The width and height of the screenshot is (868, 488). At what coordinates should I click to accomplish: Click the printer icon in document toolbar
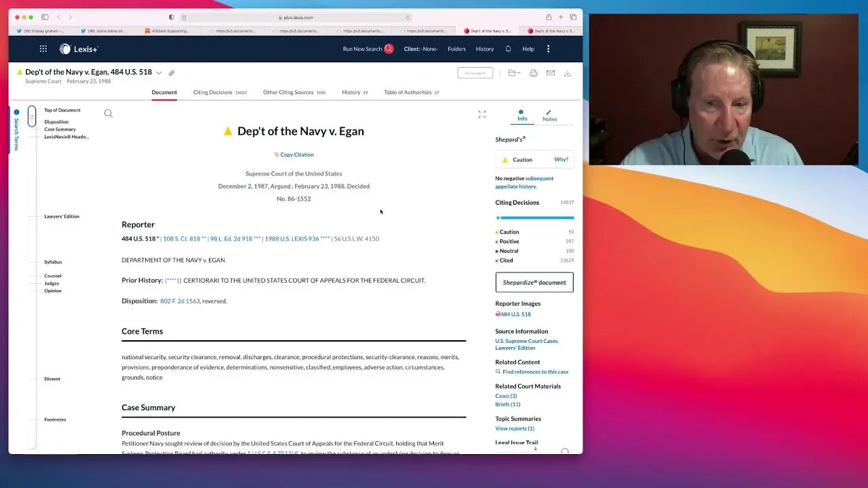[534, 73]
